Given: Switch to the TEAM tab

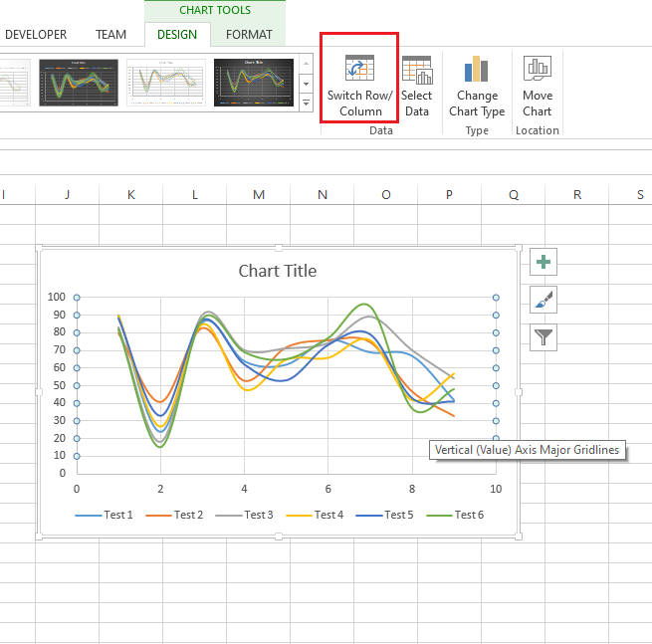Looking at the screenshot, I should tap(110, 35).
